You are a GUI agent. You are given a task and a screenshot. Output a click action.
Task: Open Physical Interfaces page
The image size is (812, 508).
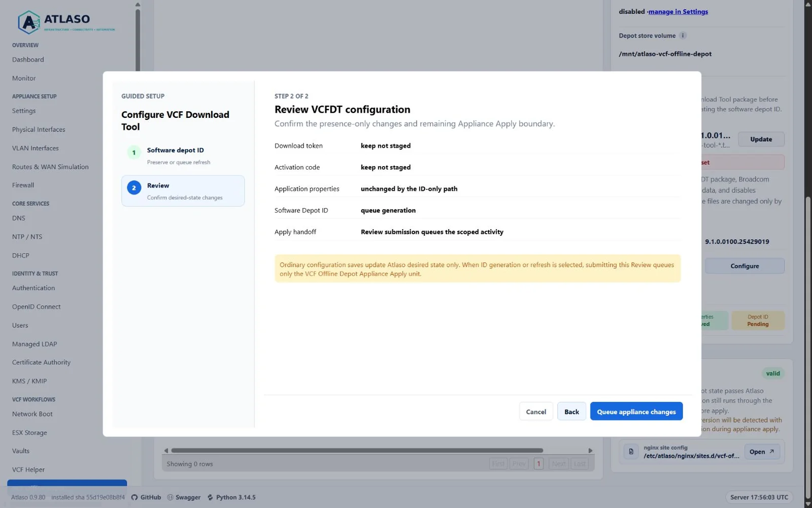pos(39,130)
